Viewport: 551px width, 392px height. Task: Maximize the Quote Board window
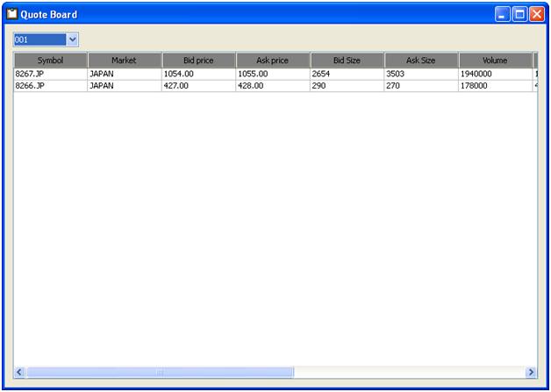click(x=519, y=14)
